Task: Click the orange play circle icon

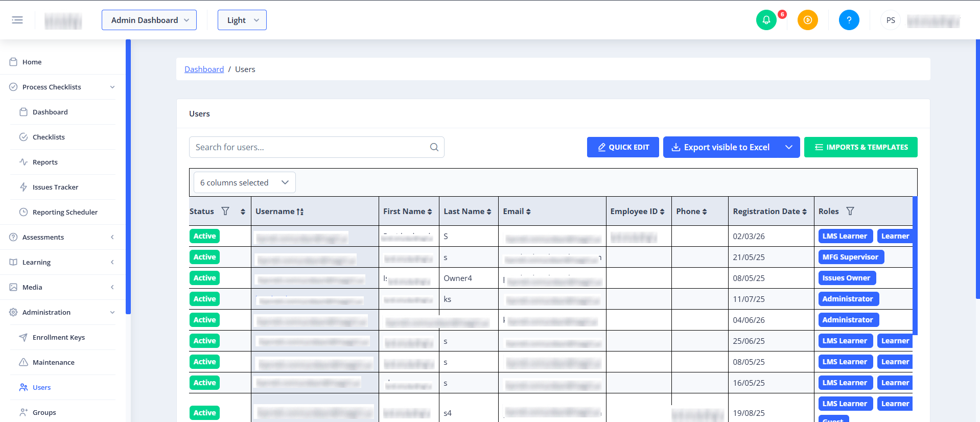Action: [x=807, y=20]
